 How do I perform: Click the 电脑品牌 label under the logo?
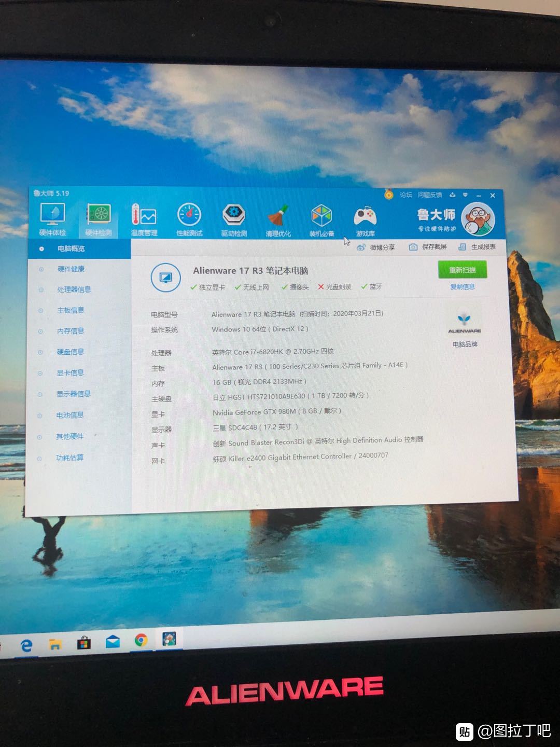pos(465,344)
